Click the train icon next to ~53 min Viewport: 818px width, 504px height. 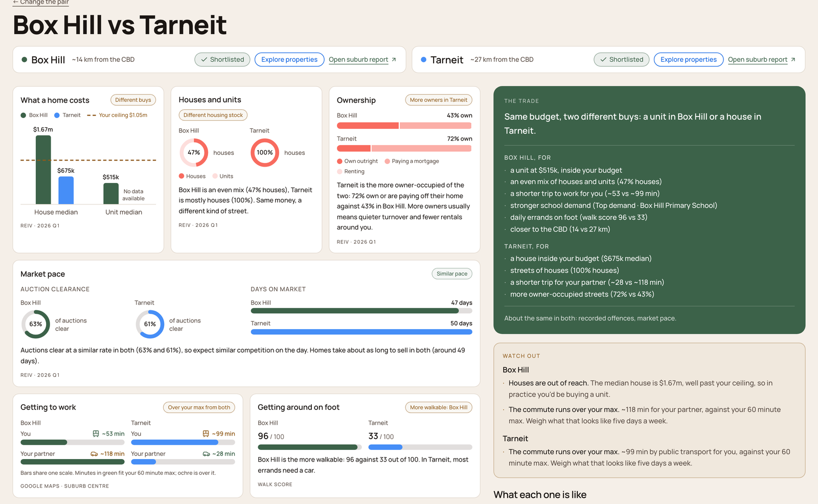(96, 434)
